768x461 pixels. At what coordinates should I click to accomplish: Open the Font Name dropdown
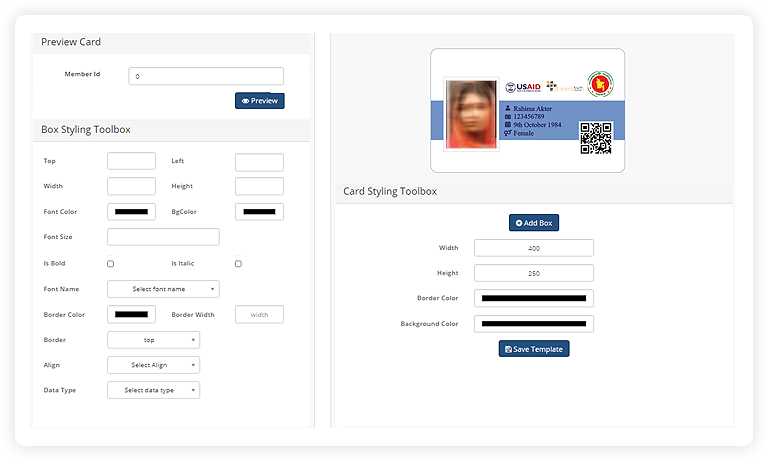[x=163, y=289]
